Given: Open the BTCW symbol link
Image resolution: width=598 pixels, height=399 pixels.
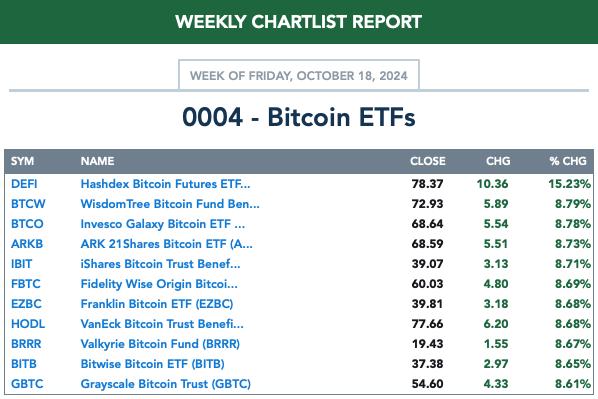Looking at the screenshot, I should click(x=28, y=204).
